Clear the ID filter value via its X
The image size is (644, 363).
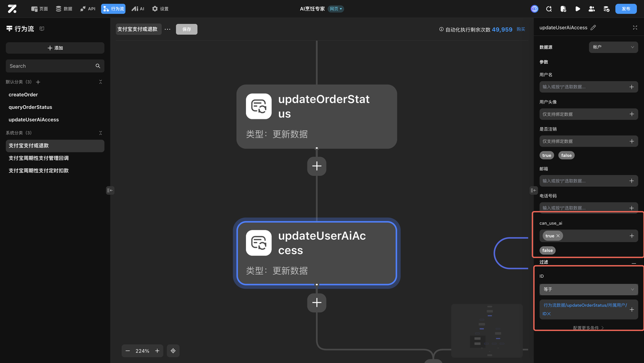[549, 314]
